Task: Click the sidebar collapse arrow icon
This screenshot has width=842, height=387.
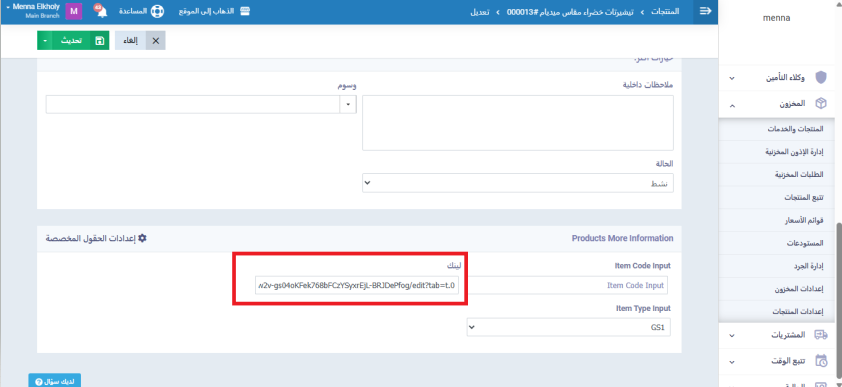Action: [706, 11]
